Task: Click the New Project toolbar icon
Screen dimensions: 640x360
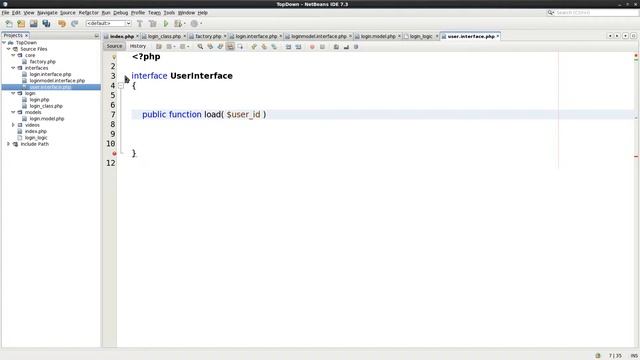Action: coord(21,24)
